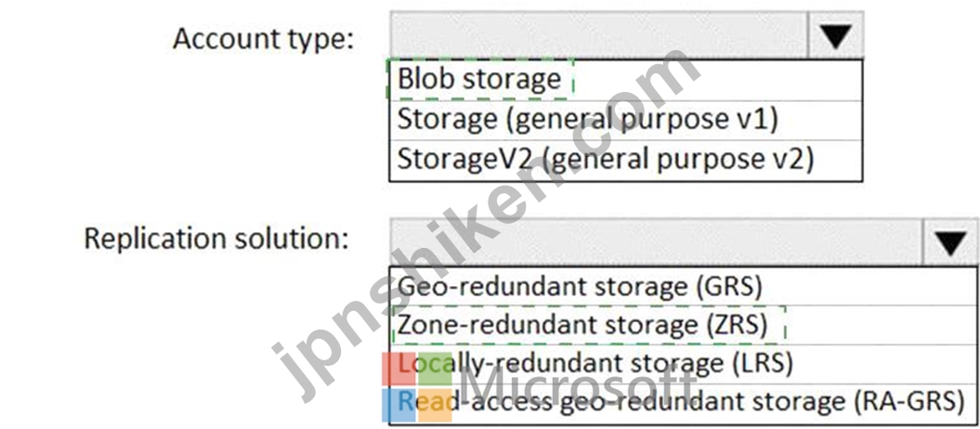Click the blue Microsoft logo square
The image size is (980, 429).
[x=399, y=405]
